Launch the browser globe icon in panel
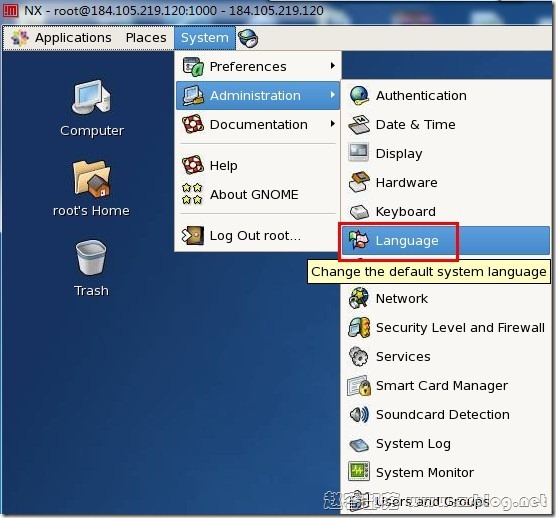Image resolution: width=556 pixels, height=518 pixels. pos(248,38)
